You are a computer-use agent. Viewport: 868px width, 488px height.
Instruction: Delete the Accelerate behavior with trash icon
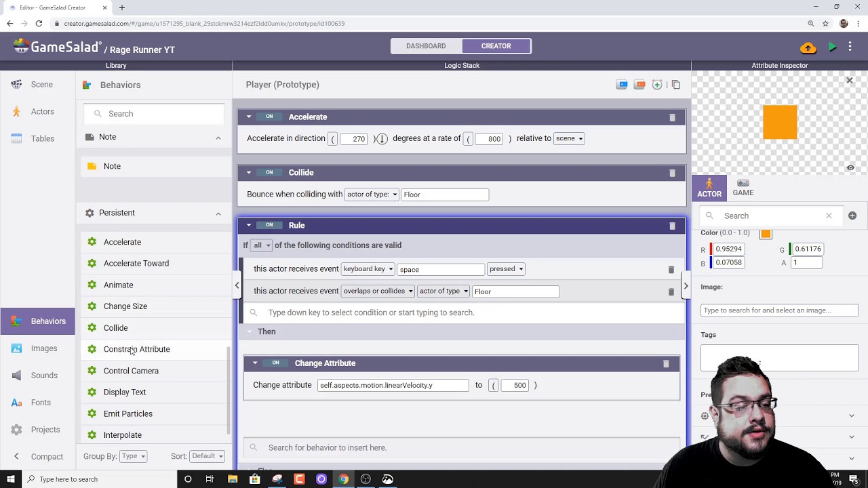(672, 117)
